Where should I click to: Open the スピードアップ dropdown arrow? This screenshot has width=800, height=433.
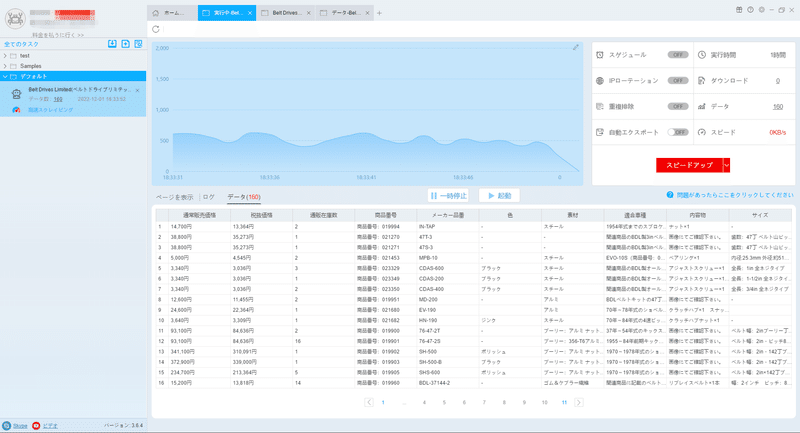click(x=727, y=165)
